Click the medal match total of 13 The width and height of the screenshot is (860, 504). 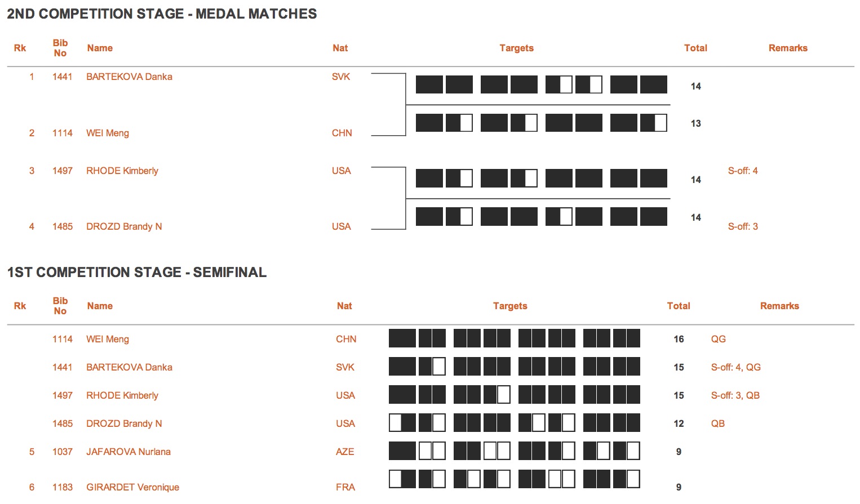coord(696,123)
